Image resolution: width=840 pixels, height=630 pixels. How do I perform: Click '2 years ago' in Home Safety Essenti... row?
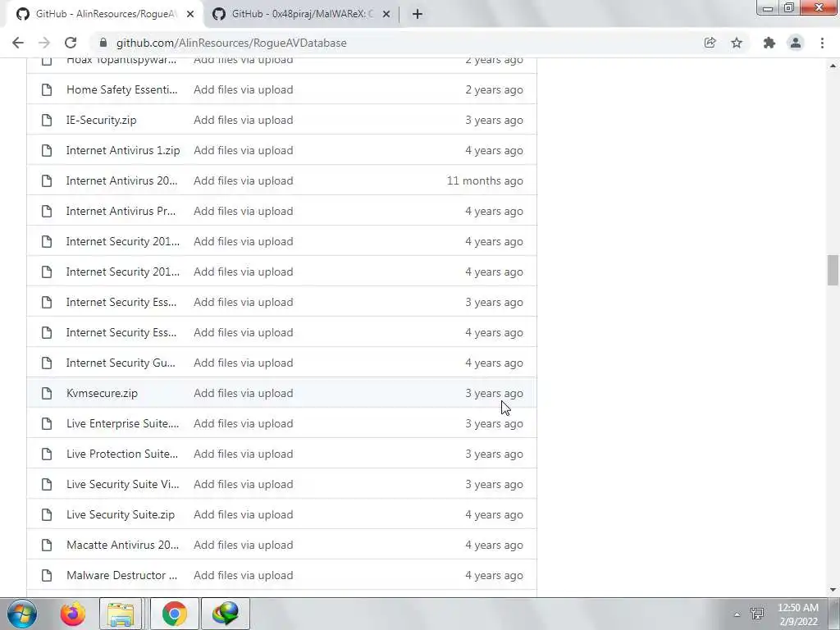tap(494, 89)
